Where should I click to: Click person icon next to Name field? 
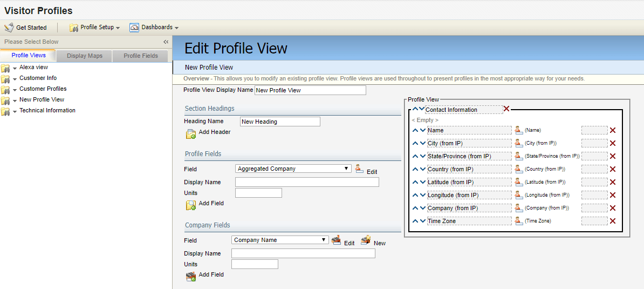[x=519, y=130]
